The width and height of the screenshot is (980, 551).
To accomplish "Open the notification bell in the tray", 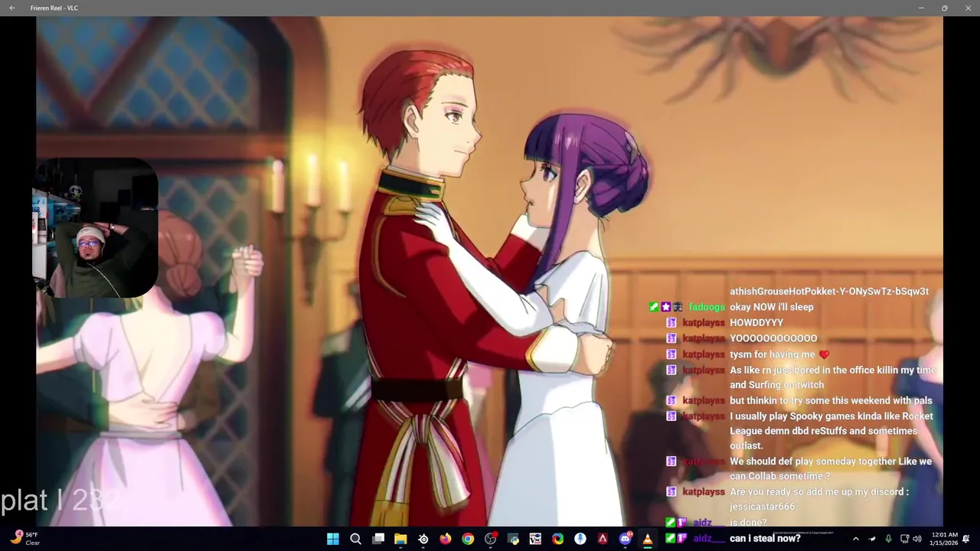I will [x=966, y=539].
